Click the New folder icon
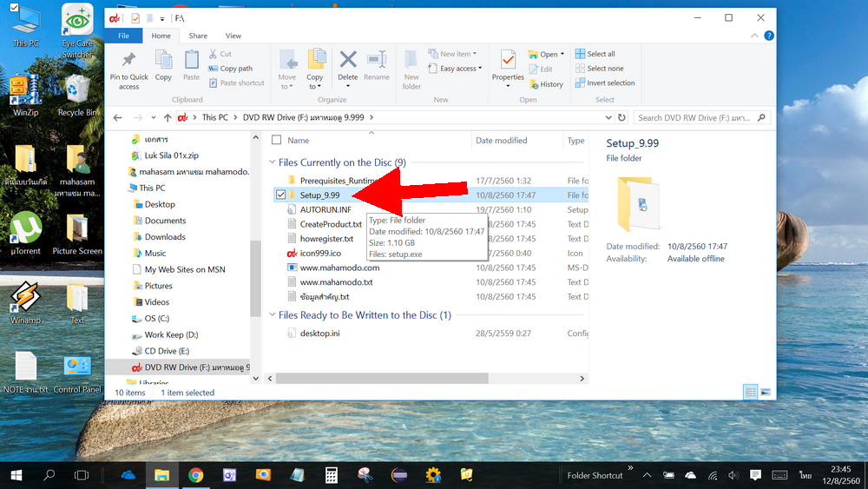Image resolution: width=868 pixels, height=489 pixels. click(x=411, y=60)
